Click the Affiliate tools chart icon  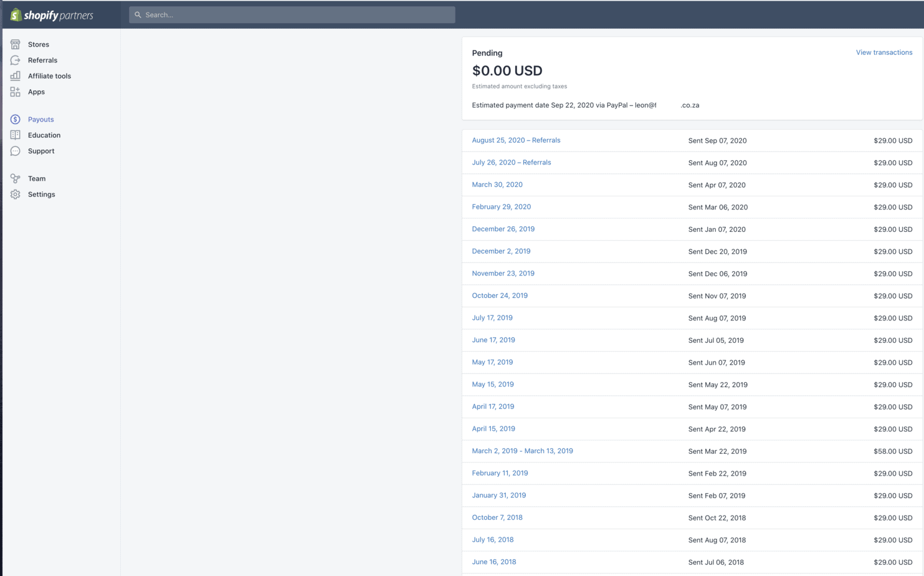point(15,75)
